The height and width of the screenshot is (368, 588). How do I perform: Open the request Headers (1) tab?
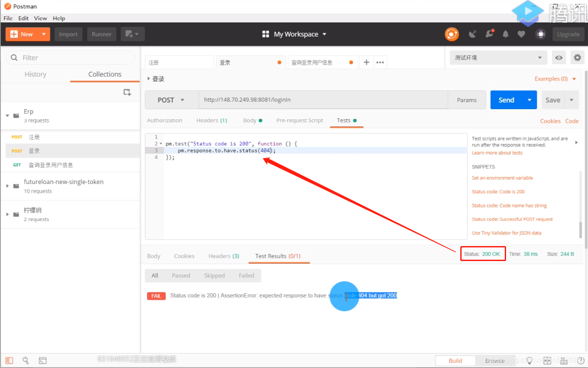pyautogui.click(x=212, y=120)
